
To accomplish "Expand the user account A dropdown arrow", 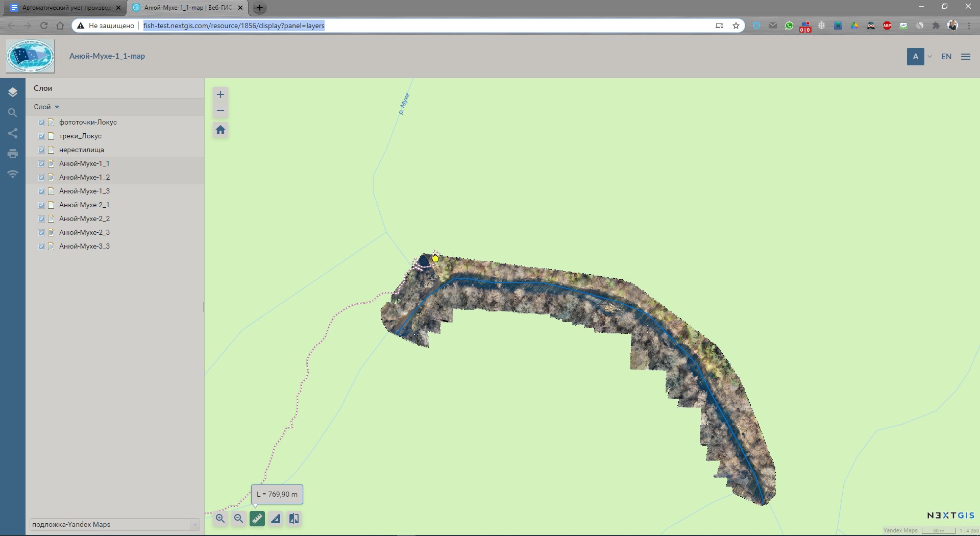I will pyautogui.click(x=930, y=57).
